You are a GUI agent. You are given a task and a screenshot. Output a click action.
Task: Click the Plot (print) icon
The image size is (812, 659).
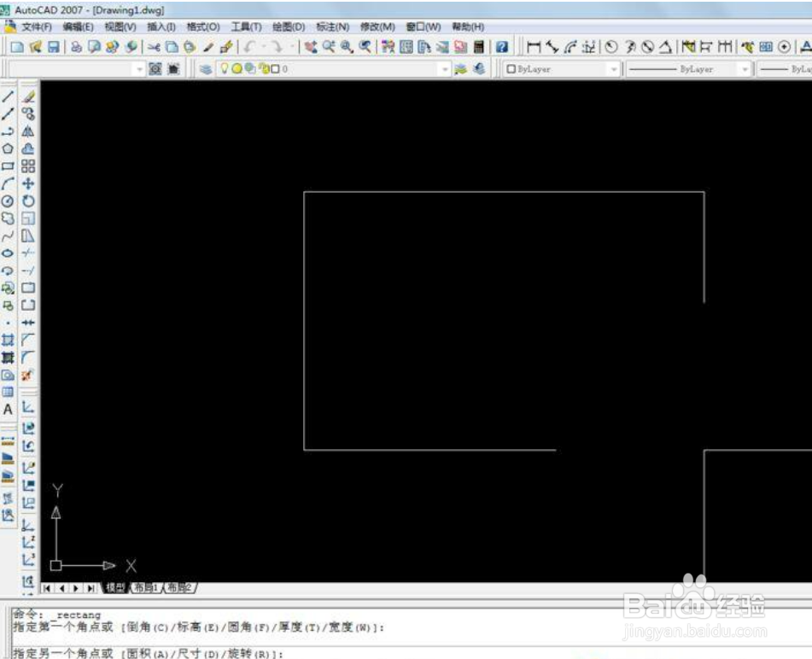(x=77, y=47)
